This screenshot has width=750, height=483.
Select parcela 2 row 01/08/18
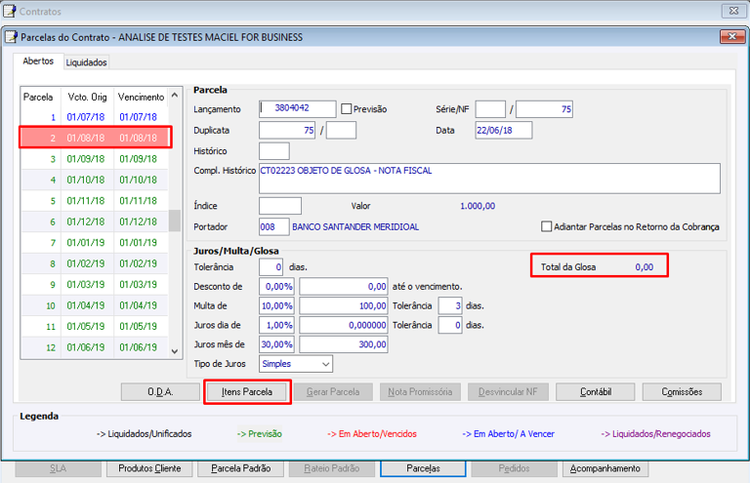pos(95,138)
